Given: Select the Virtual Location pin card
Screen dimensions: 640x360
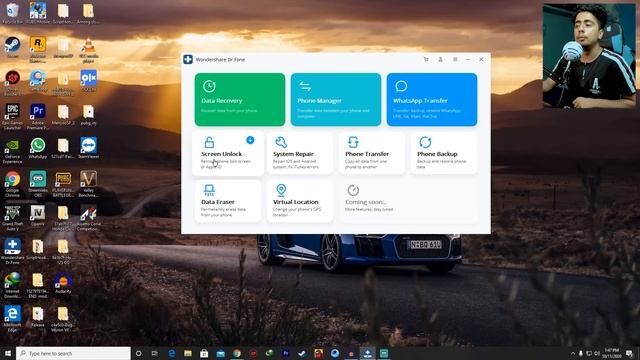Looking at the screenshot, I should [300, 201].
